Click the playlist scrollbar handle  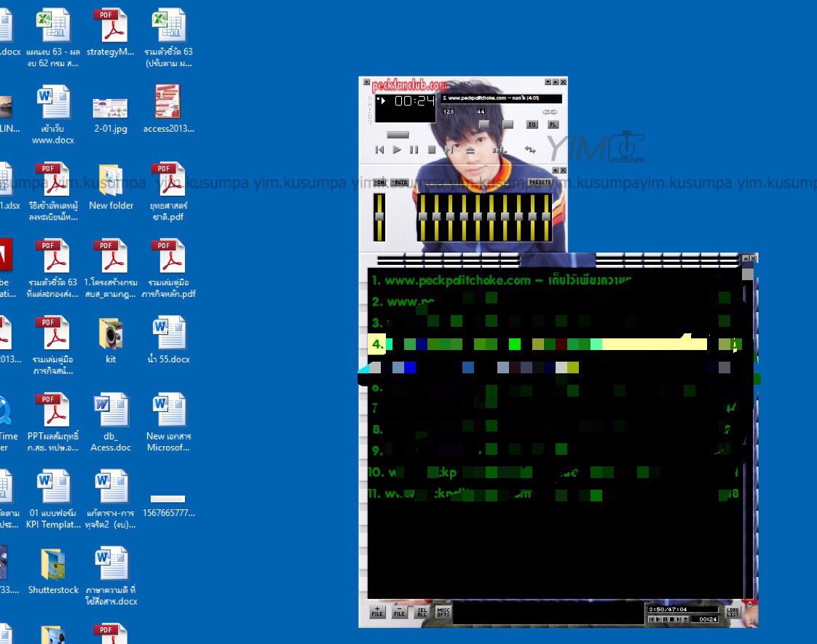(x=748, y=274)
